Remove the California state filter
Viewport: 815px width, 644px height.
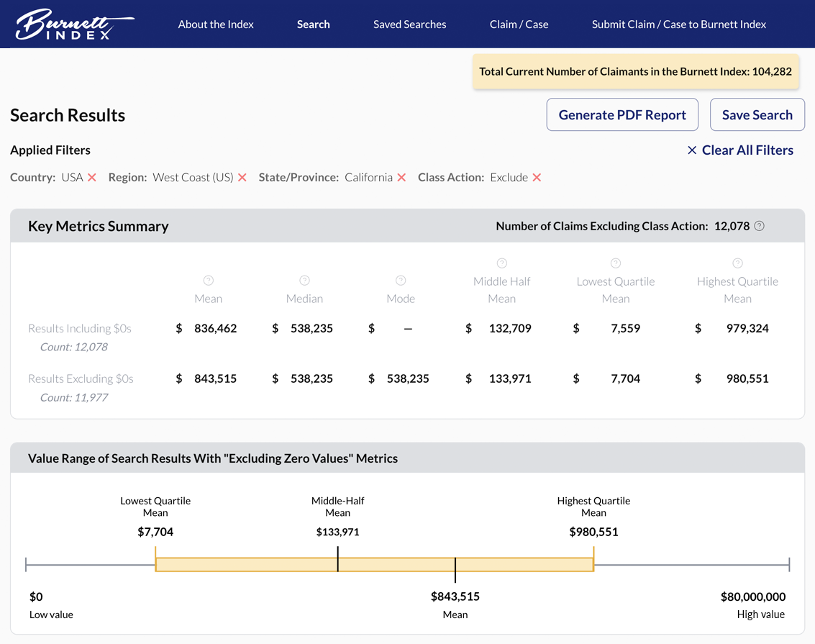pyautogui.click(x=401, y=177)
